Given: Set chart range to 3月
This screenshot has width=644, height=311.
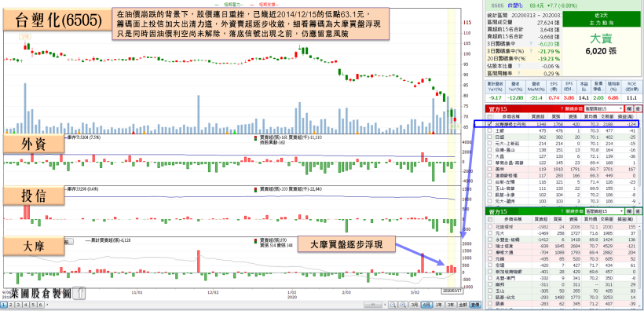Looking at the screenshot, I should click(415, 305).
